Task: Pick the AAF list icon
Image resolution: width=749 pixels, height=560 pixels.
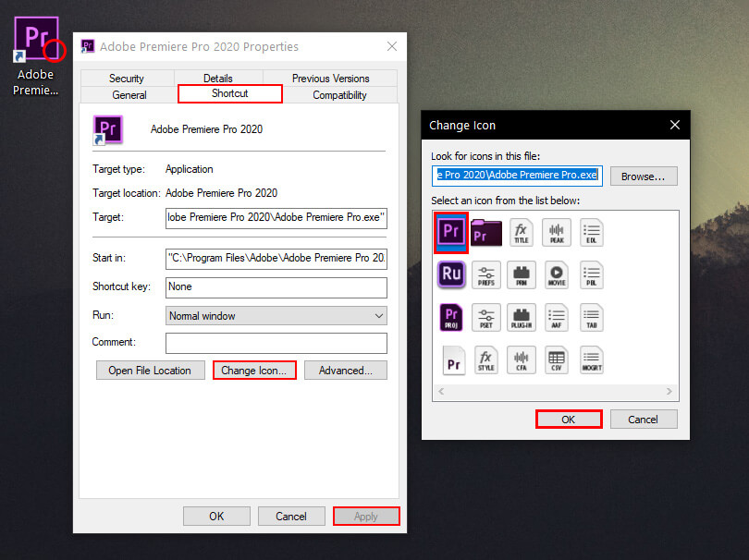Action: [x=557, y=317]
